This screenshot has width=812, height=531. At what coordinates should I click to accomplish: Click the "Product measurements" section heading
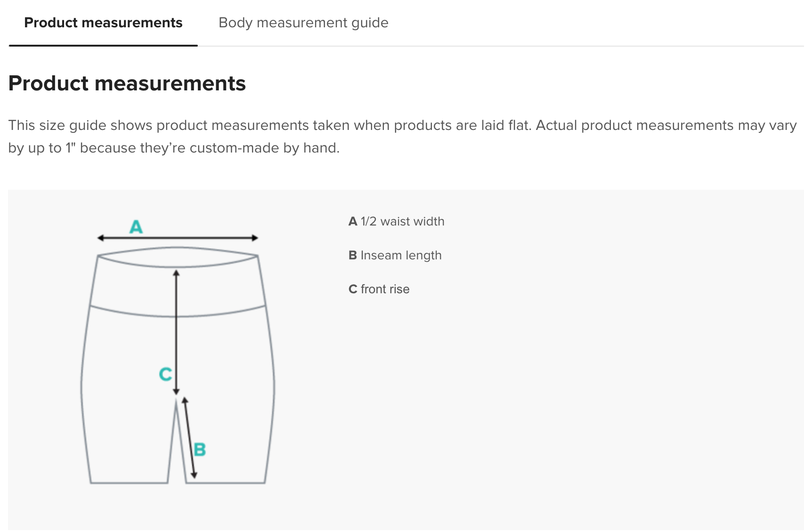click(x=127, y=83)
